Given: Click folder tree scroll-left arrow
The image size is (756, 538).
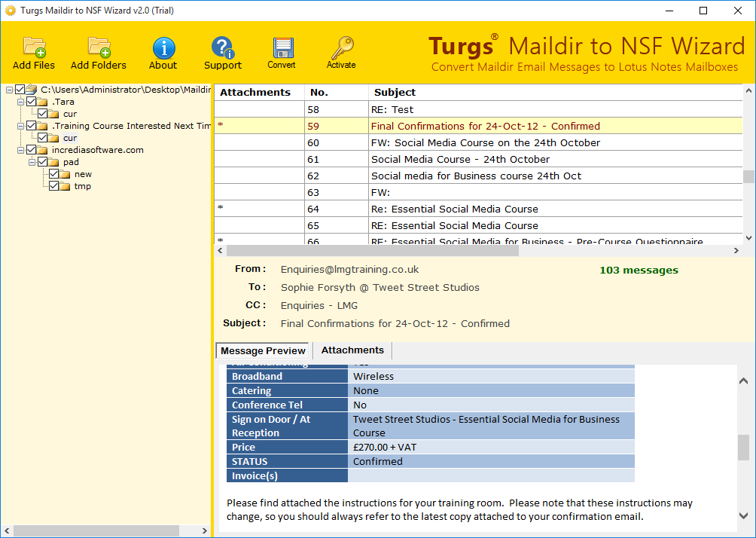Looking at the screenshot, I should pyautogui.click(x=7, y=530).
